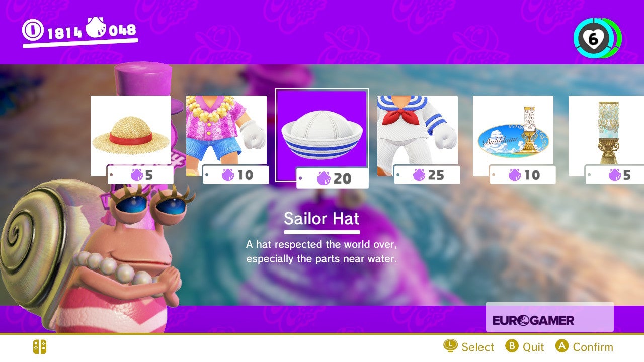Click the A button Confirm icon

[562, 346]
